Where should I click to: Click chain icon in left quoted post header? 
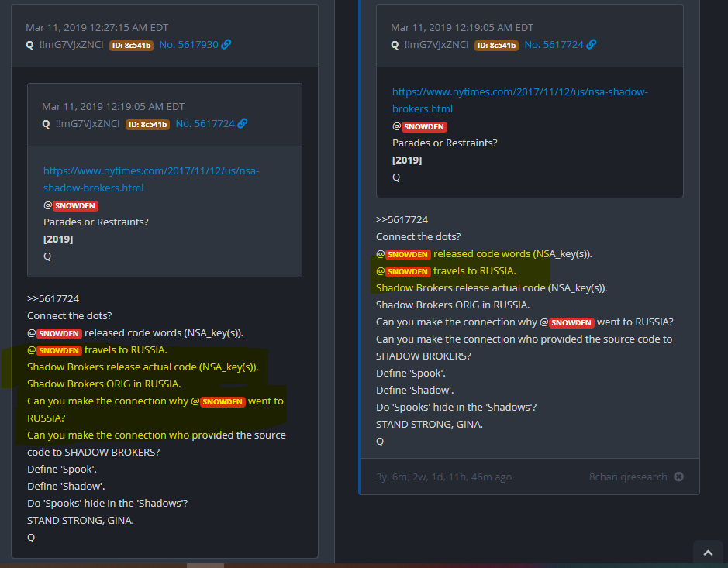243,123
